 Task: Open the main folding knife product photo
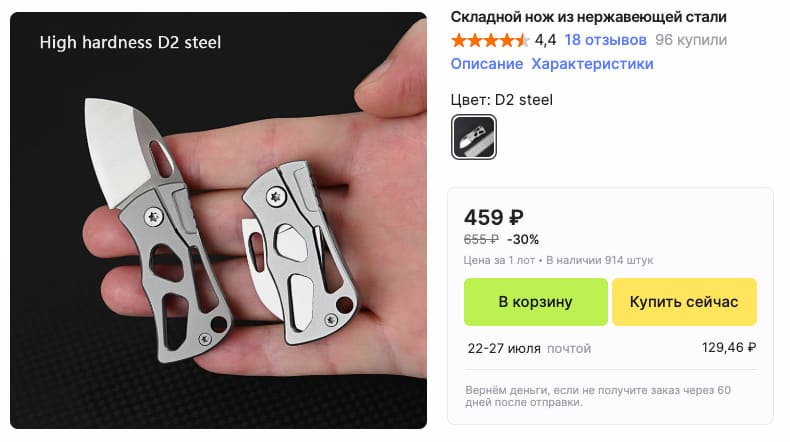tap(218, 220)
